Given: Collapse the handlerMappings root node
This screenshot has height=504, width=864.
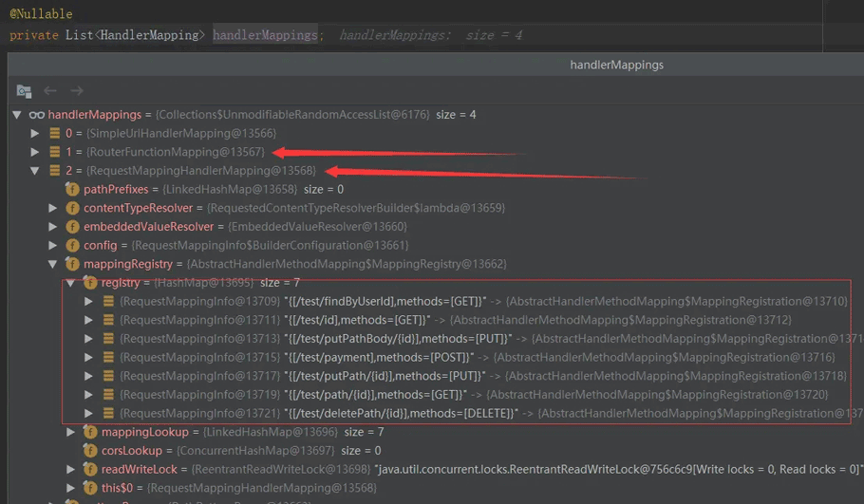Looking at the screenshot, I should (17, 115).
